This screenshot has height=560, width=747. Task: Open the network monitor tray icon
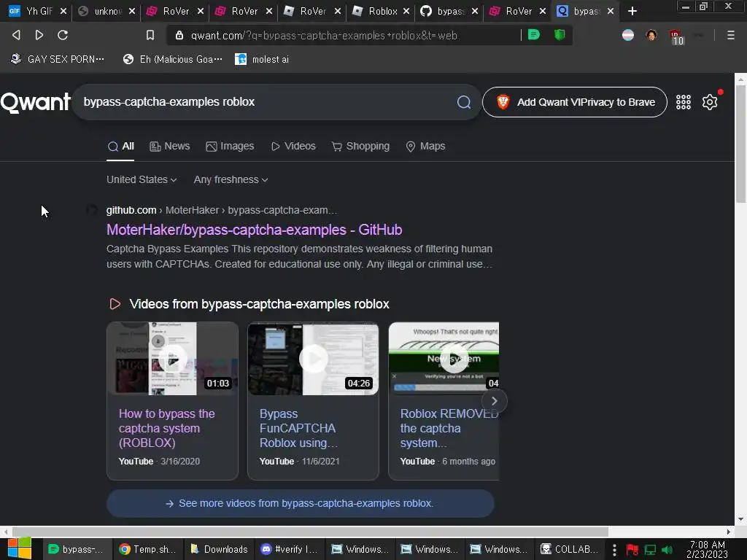(650, 550)
